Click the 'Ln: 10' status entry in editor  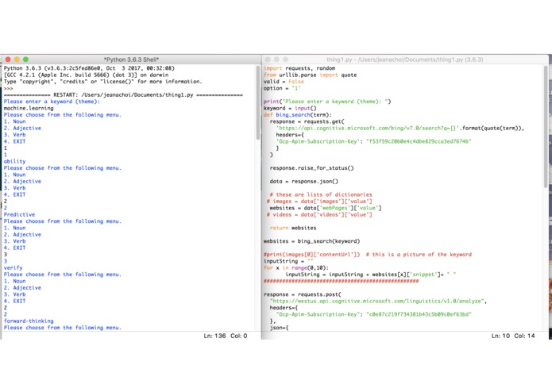pos(500,336)
